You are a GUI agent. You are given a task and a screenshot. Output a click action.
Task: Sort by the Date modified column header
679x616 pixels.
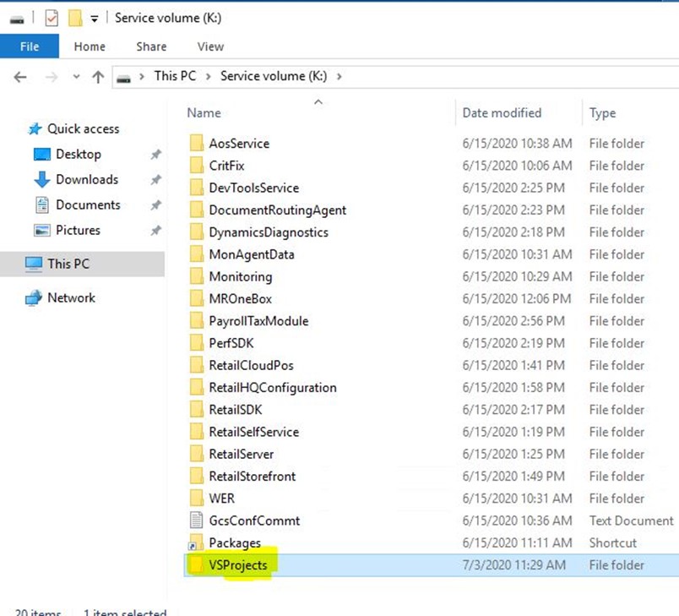[x=502, y=112]
